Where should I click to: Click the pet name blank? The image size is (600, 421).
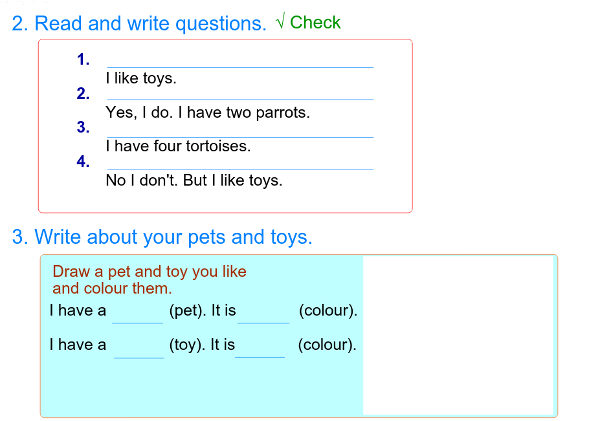(x=137, y=313)
